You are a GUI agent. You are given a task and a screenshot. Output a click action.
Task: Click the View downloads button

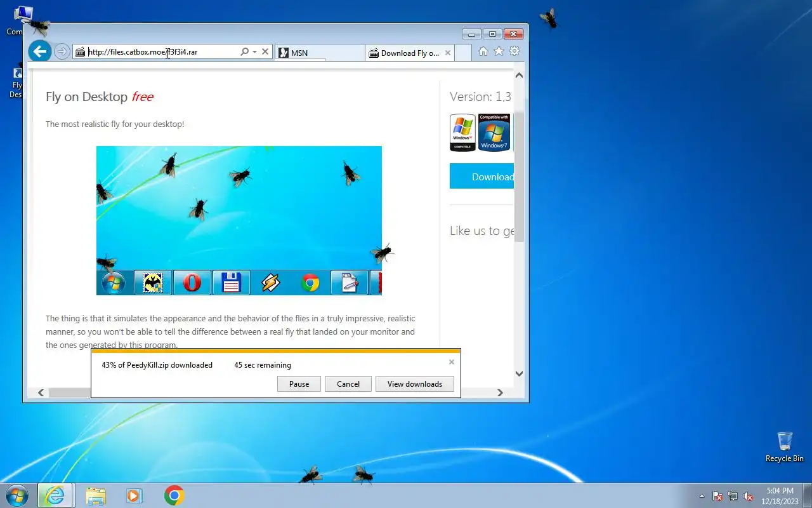pyautogui.click(x=415, y=384)
